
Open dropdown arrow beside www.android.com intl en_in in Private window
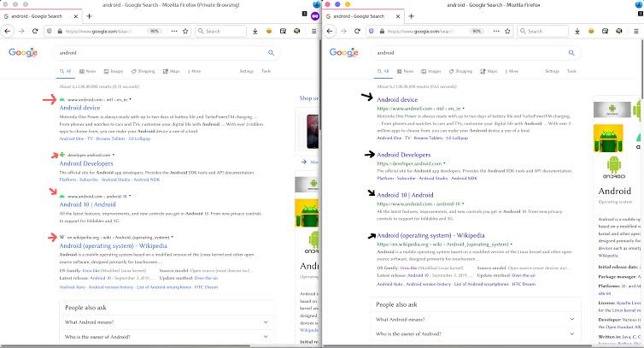130,99
